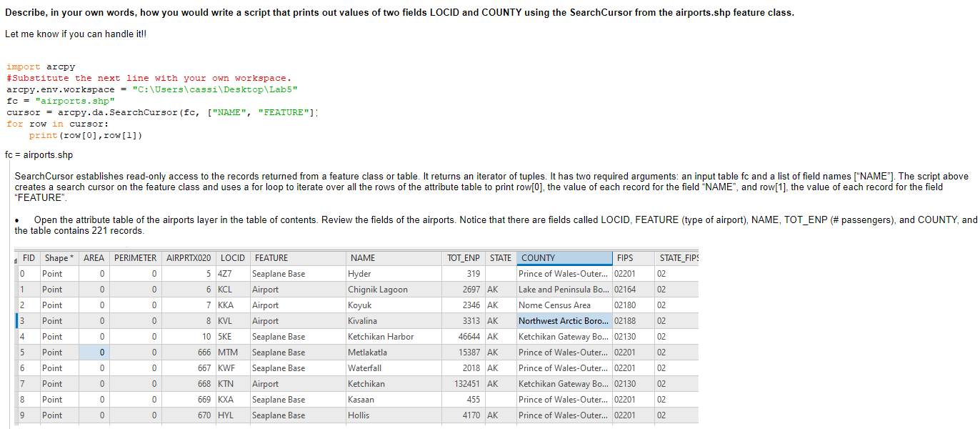Click the AREA column header
The height and width of the screenshot is (429, 980).
coord(94,258)
